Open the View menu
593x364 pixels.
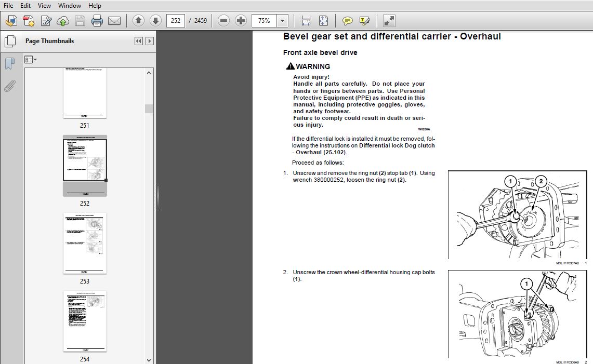point(44,6)
